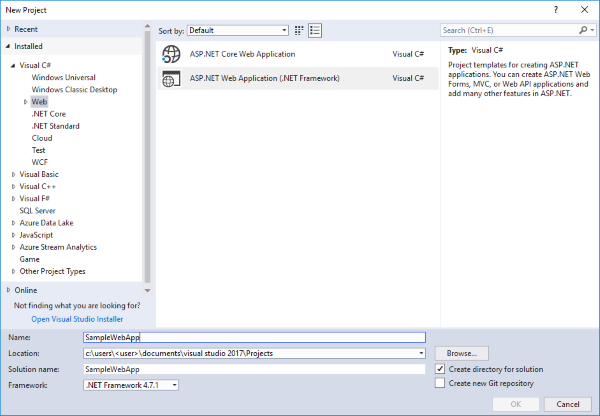Click the tree scrollbar up arrow
The height and width of the screenshot is (416, 600).
tap(147, 26)
